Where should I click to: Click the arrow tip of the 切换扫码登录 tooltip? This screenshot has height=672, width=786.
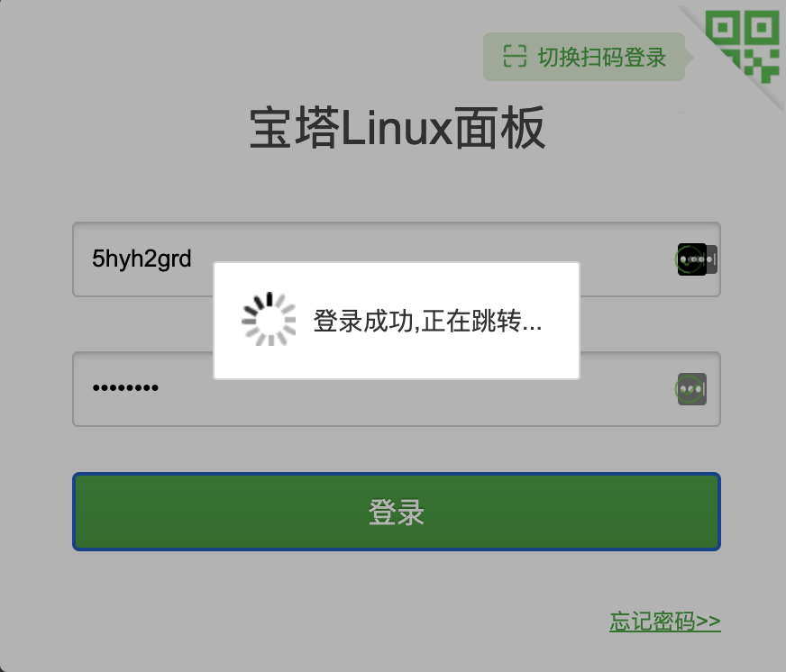tap(690, 58)
